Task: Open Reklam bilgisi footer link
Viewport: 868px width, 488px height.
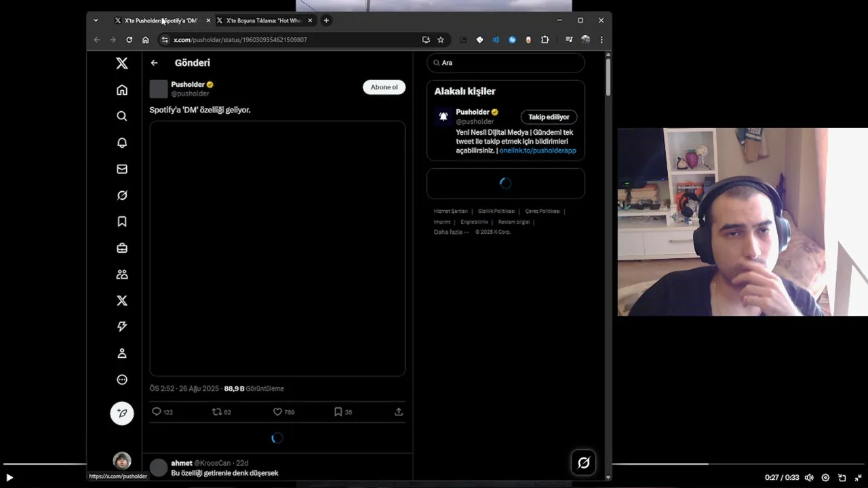Action: click(514, 222)
